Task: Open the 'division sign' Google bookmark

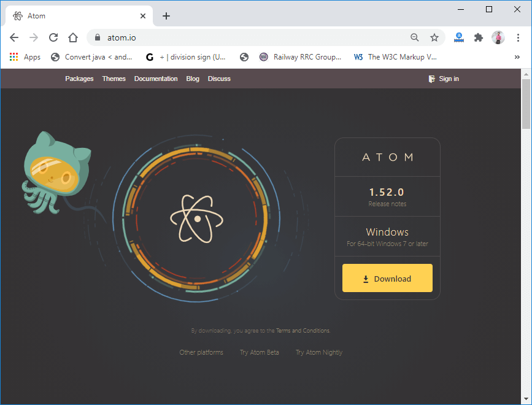Action: (185, 57)
